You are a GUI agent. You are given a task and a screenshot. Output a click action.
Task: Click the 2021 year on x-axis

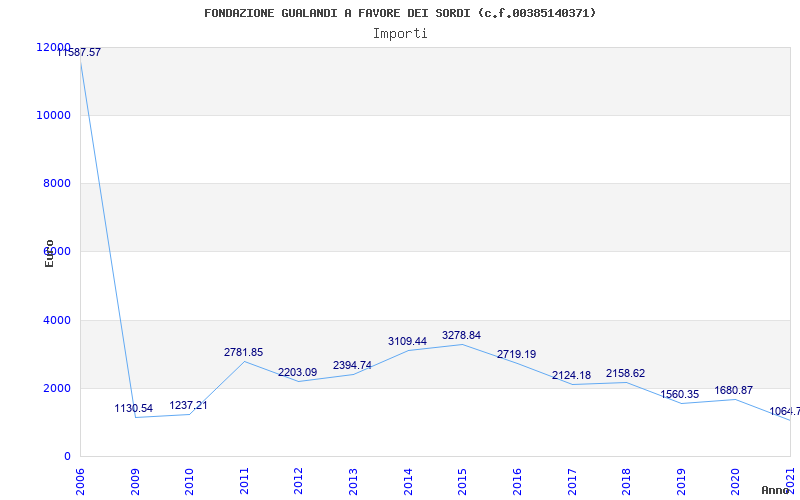pyautogui.click(x=789, y=479)
